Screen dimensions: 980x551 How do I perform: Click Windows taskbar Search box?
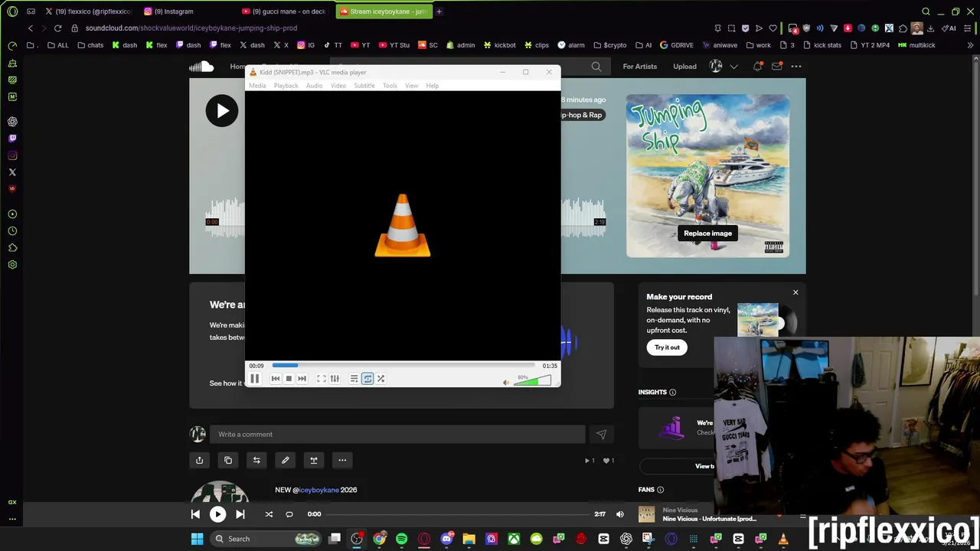point(266,539)
